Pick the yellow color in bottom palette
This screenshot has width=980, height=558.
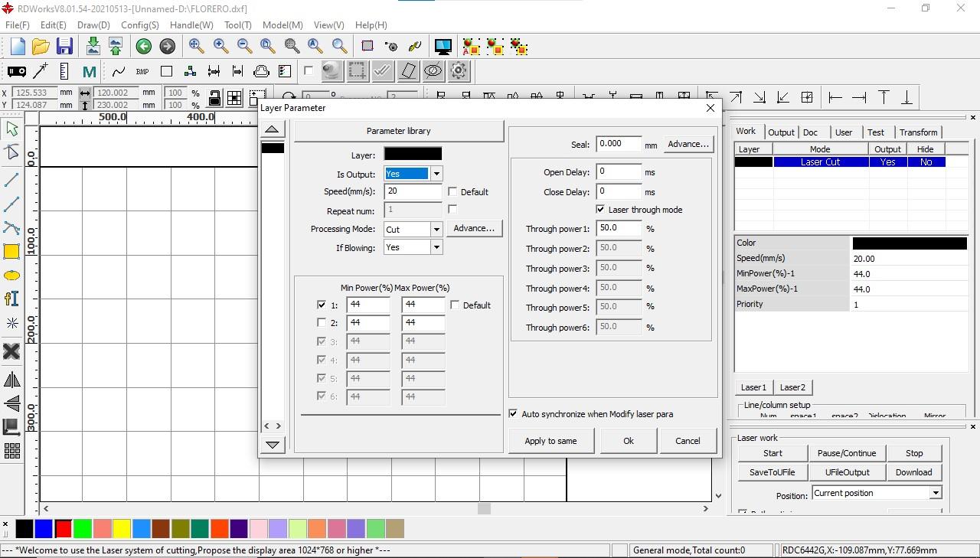pyautogui.click(x=122, y=528)
